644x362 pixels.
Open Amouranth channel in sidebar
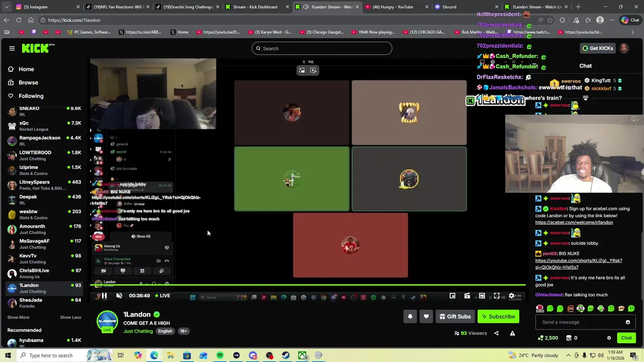click(x=44, y=229)
